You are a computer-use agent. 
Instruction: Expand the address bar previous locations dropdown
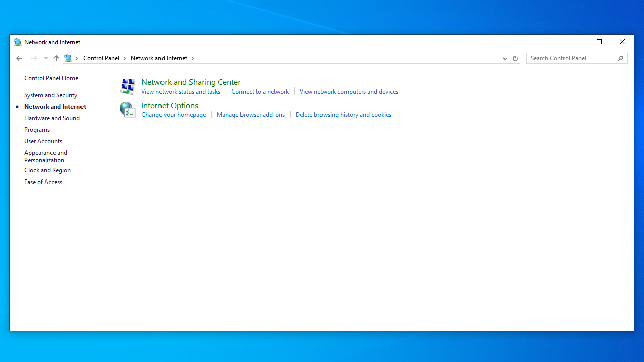coord(505,58)
